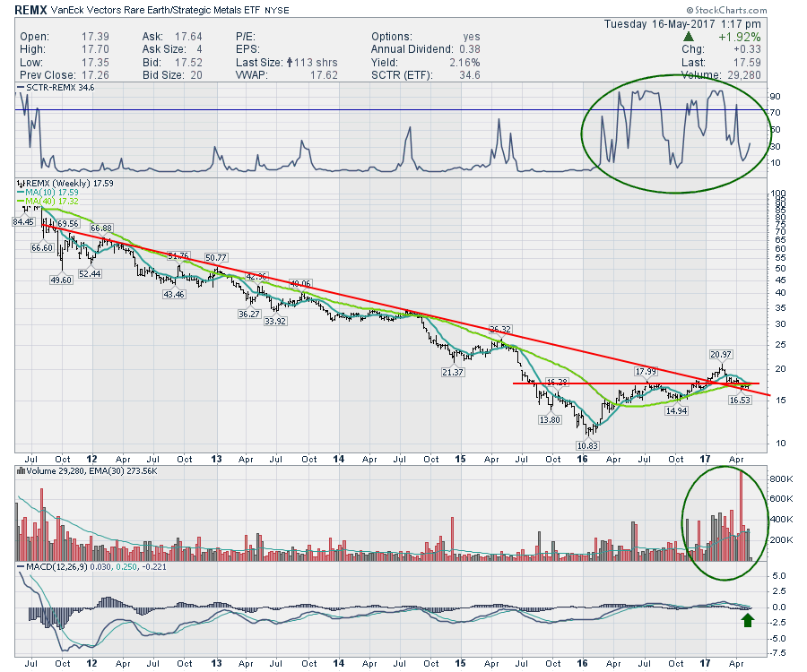Click the VWAP value 17.62
This screenshot has width=807, height=672.
coord(324,75)
